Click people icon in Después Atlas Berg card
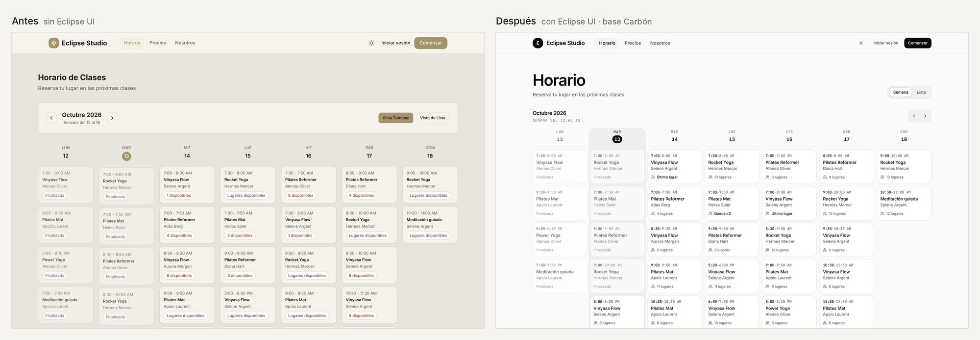This screenshot has width=980, height=340. click(653, 214)
